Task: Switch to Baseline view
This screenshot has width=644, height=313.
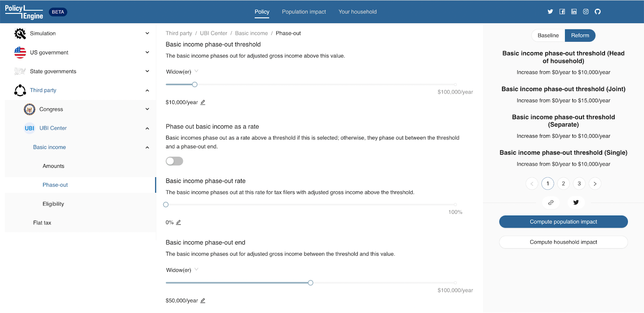Action: click(x=548, y=35)
